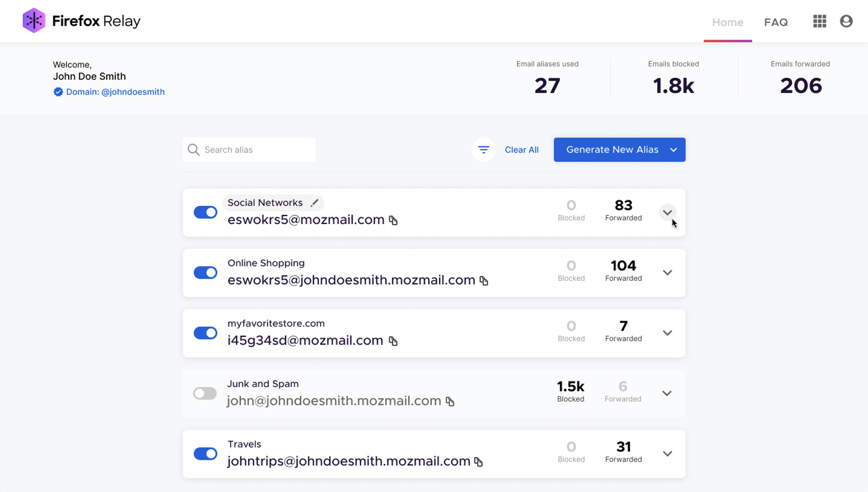Click the Clear All link
This screenshot has width=868, height=492.
pos(521,150)
